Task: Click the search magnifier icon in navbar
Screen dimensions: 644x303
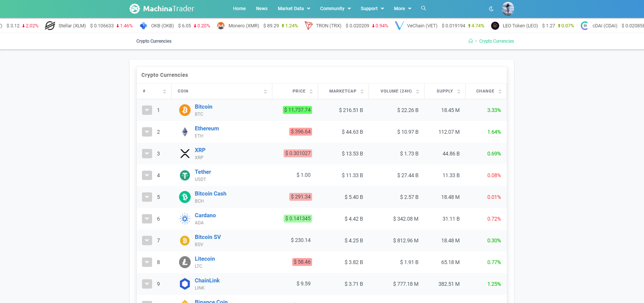Action: (423, 8)
